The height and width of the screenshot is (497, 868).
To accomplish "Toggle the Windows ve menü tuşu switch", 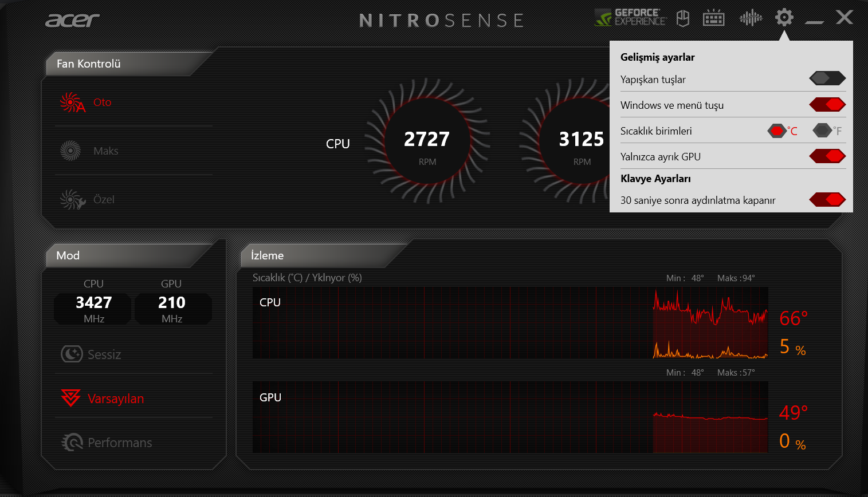I will [x=827, y=105].
